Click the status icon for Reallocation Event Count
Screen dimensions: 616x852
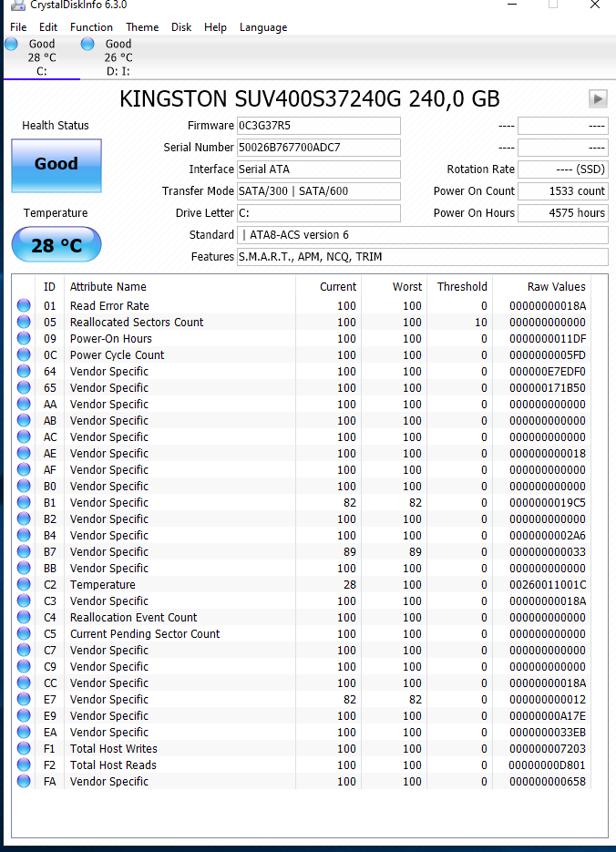pyautogui.click(x=24, y=617)
